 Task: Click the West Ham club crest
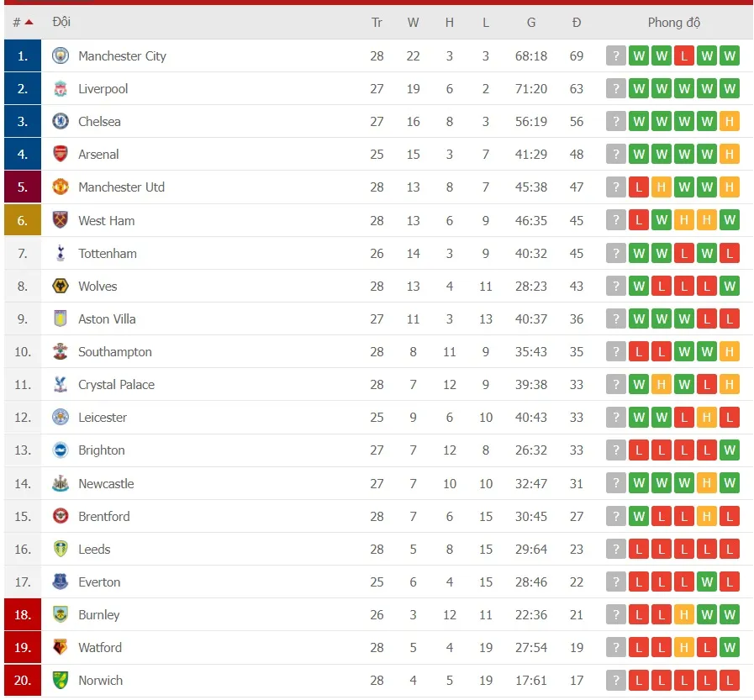(x=59, y=220)
